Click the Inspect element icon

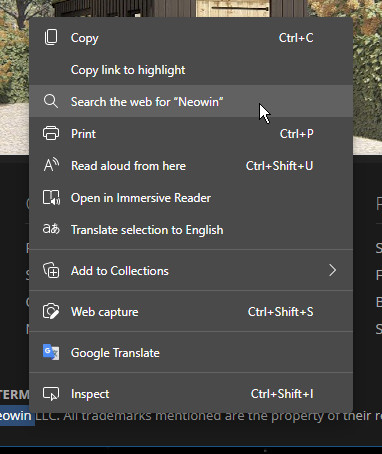coord(51,394)
